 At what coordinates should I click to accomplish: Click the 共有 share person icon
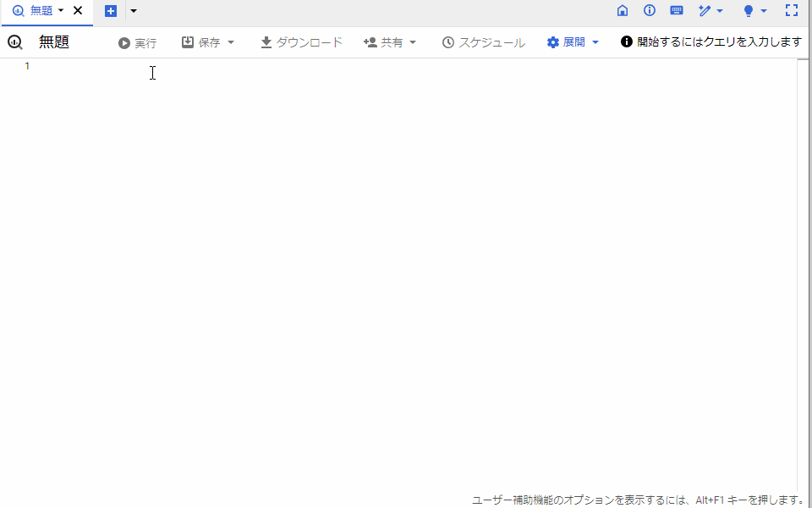pos(369,41)
